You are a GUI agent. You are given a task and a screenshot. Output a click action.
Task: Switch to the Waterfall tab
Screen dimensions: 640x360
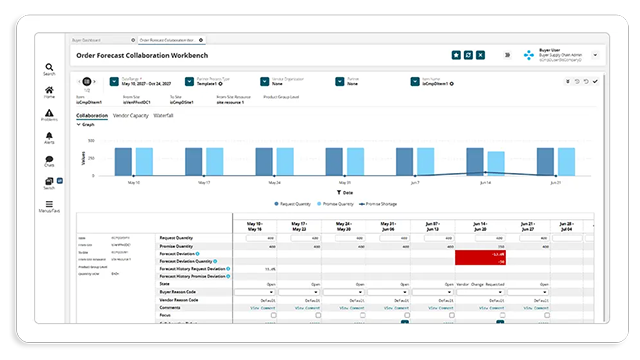[163, 116]
